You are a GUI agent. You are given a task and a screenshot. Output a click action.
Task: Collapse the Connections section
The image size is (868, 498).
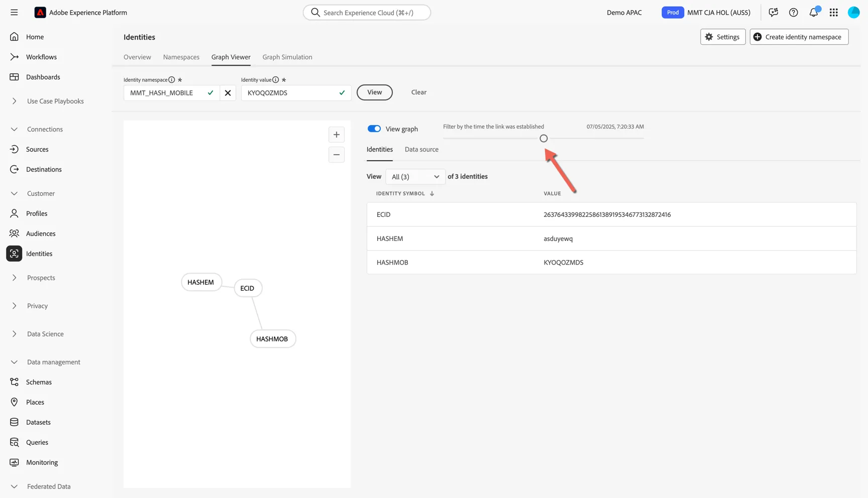tap(14, 129)
